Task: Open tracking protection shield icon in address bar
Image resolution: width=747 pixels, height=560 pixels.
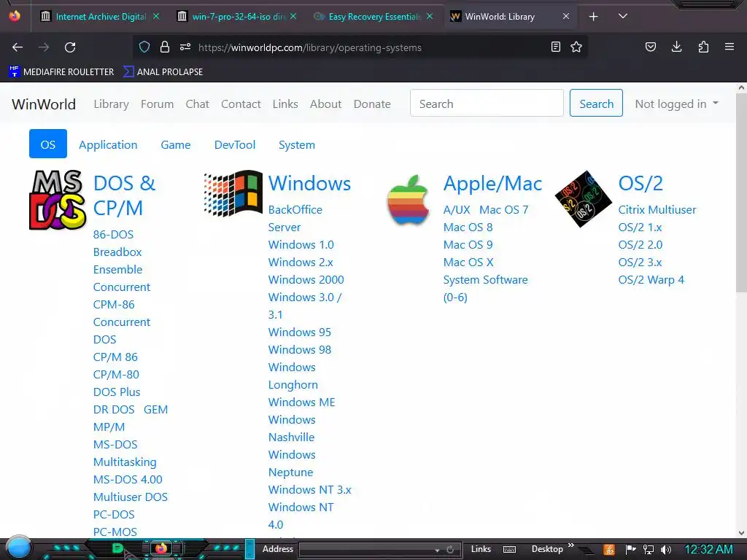Action: 144,47
